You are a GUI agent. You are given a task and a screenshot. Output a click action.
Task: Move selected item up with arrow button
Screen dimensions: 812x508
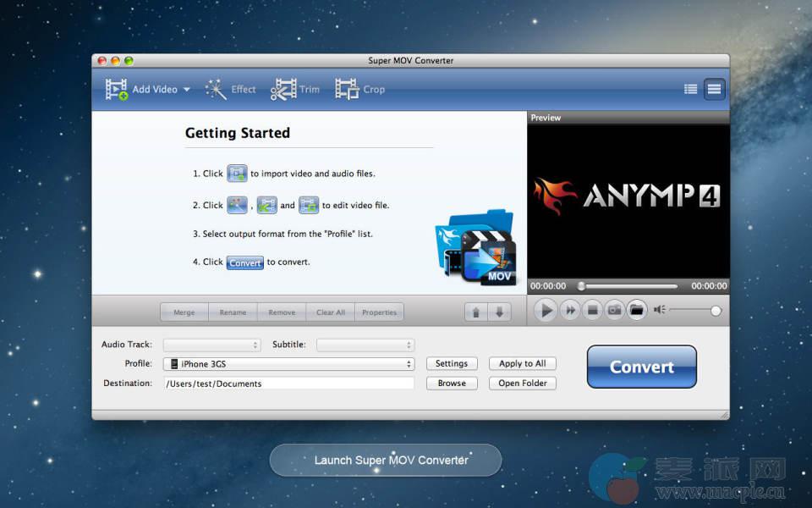click(476, 312)
